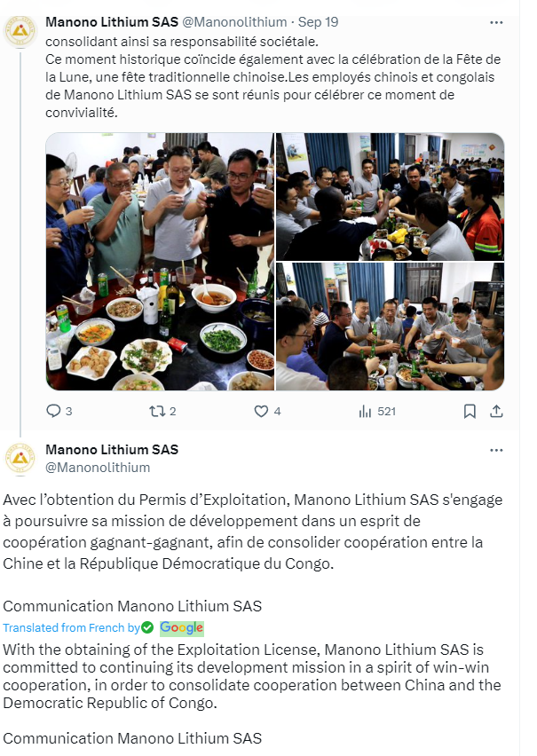Image resolution: width=537 pixels, height=756 pixels.
Task: Repost the Sep 19 tweet
Action: (x=157, y=411)
